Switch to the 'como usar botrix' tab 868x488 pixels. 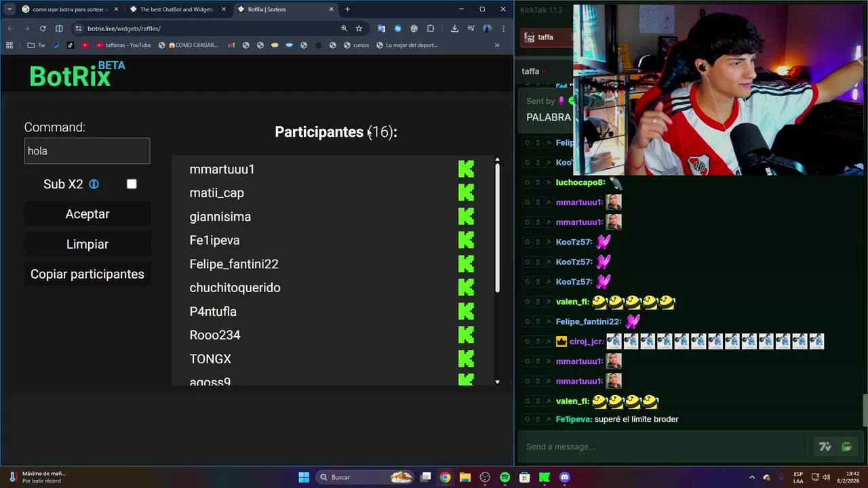pyautogui.click(x=70, y=9)
